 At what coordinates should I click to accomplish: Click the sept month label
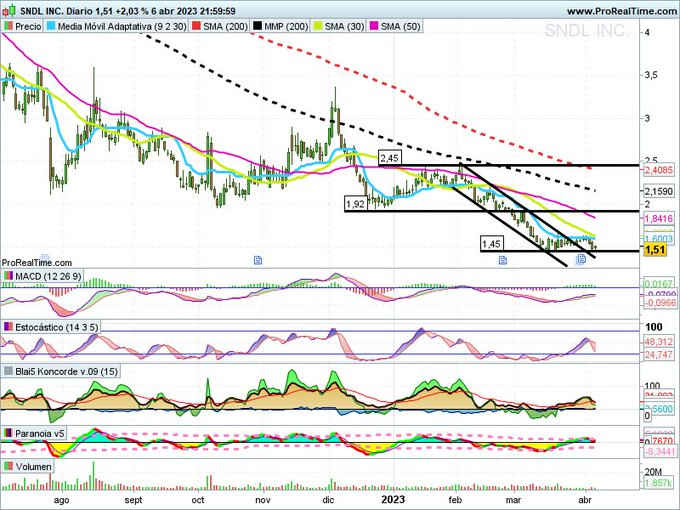(x=133, y=500)
